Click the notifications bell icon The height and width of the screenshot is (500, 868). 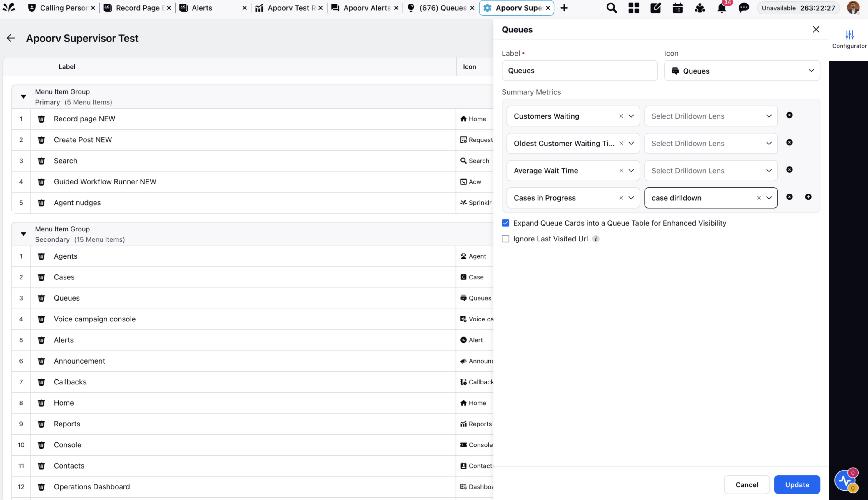(x=722, y=8)
